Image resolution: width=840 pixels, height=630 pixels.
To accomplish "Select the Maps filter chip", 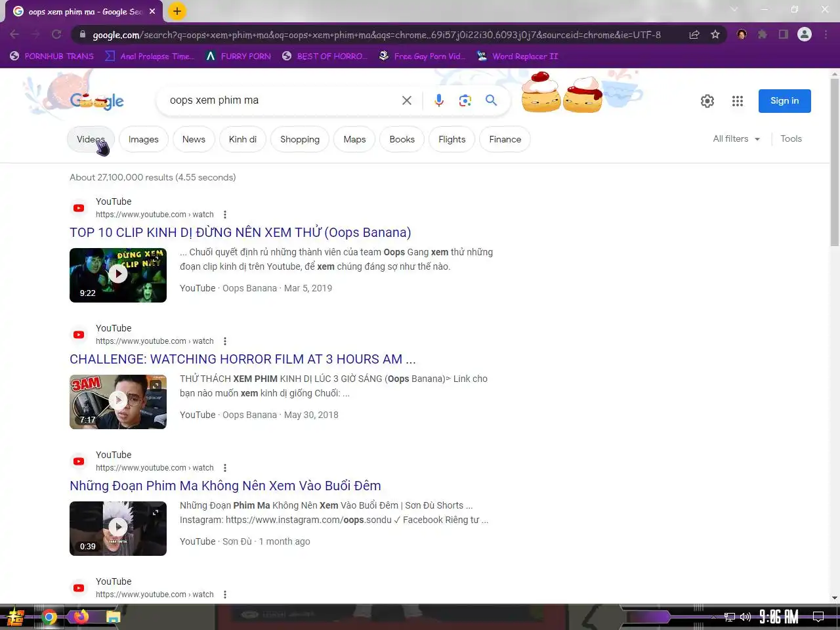I will pos(354,139).
